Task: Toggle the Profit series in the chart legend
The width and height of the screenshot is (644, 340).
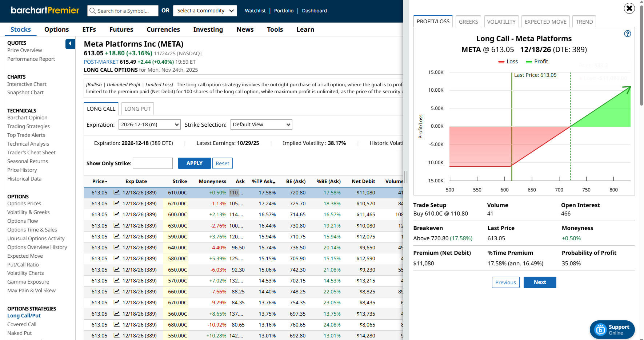Action: point(537,62)
